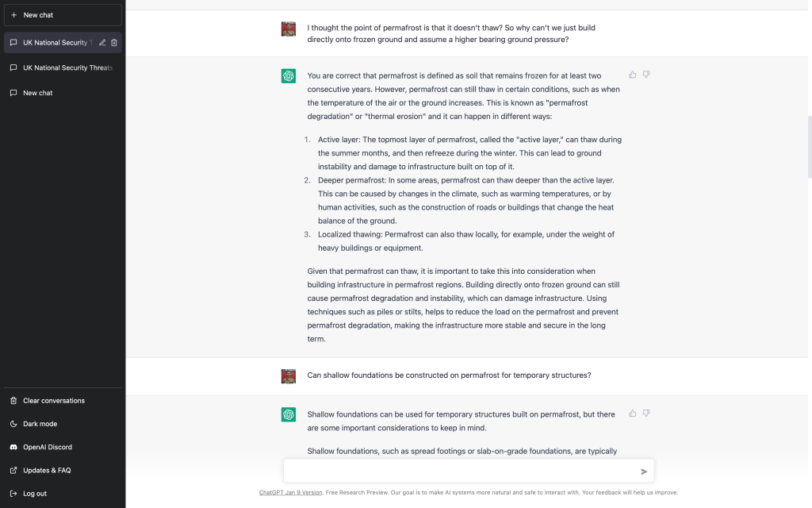Toggle Dark mode in sidebar
This screenshot has height=508, width=812.
[x=40, y=424]
